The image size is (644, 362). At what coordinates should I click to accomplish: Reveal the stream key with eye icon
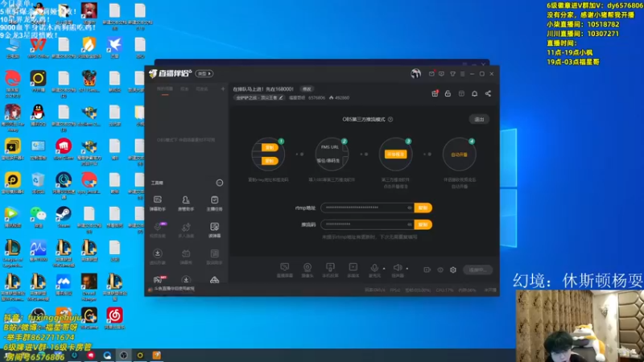point(410,224)
